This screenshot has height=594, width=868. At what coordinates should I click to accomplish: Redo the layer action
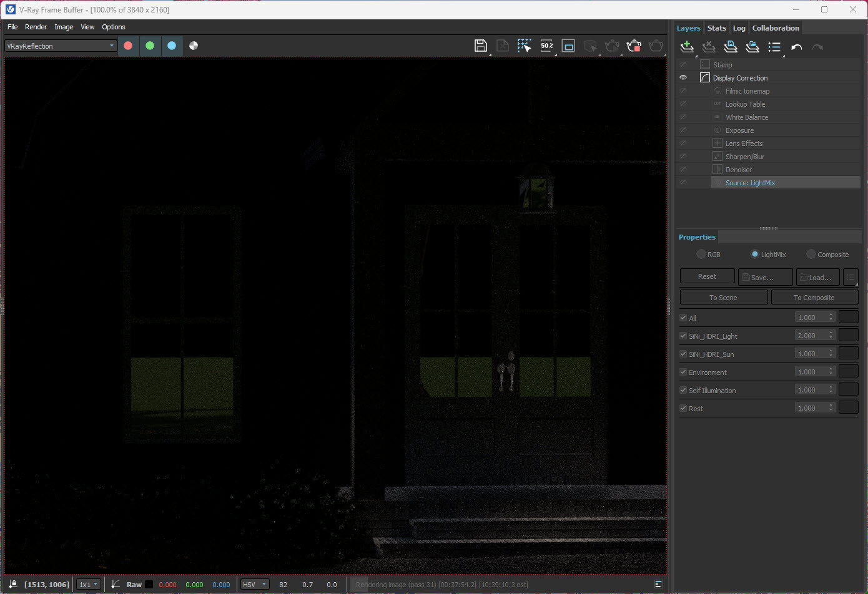(817, 47)
